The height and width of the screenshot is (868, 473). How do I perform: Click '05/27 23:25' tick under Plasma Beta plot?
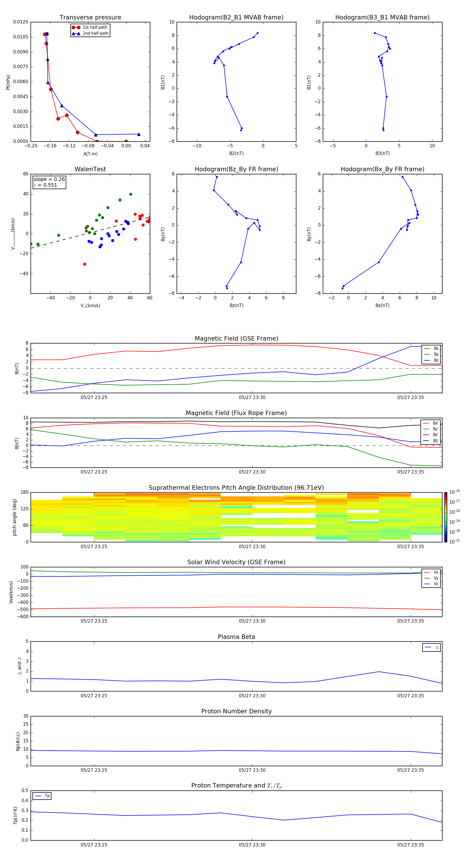[94, 696]
